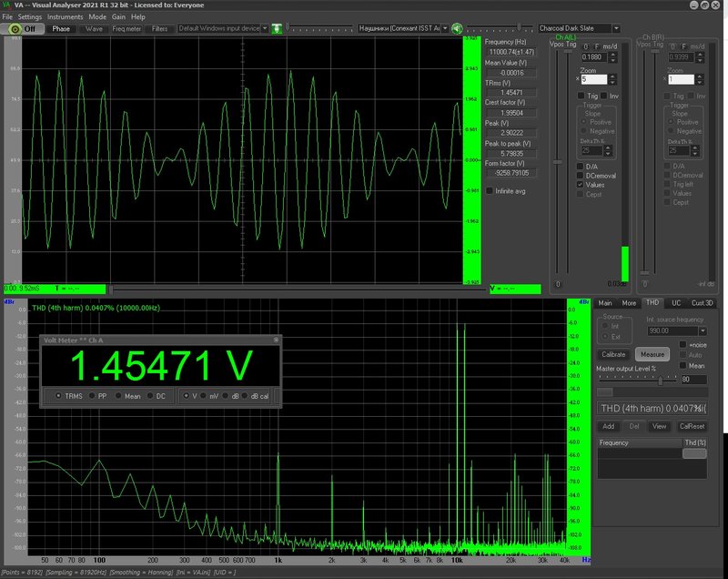This screenshot has width=728, height=579.
Task: Select dB cal units in Volt Meter
Action: (245, 396)
